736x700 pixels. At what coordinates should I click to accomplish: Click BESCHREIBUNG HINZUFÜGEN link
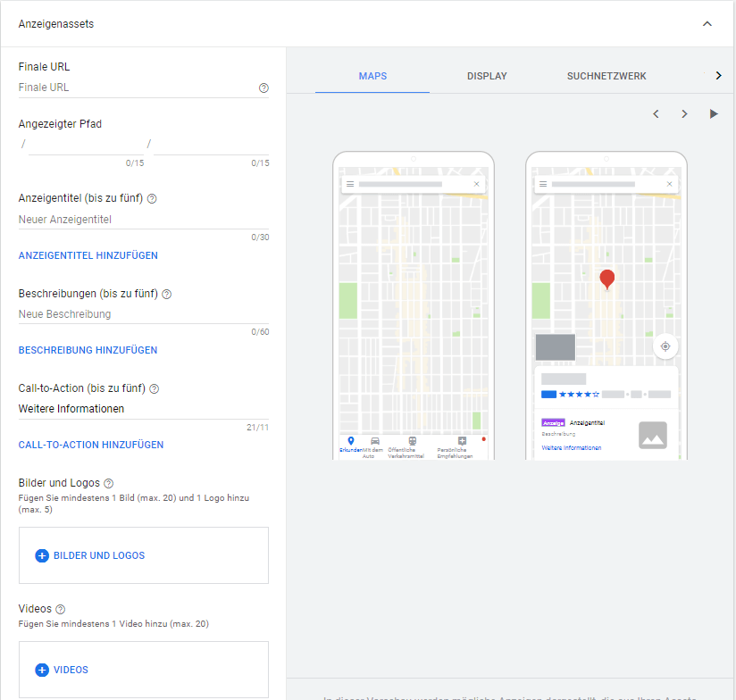pyautogui.click(x=88, y=351)
